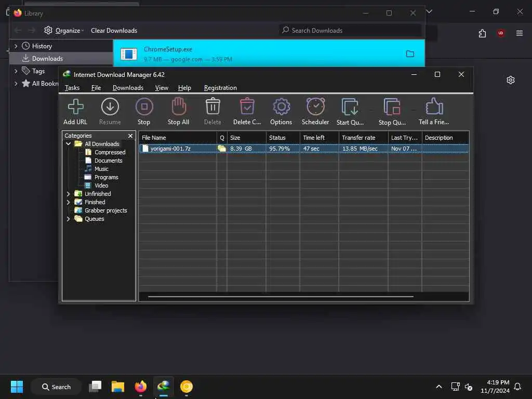This screenshot has width=532, height=399.
Task: Click the settings gear on Firefox page
Action: coord(511,80)
